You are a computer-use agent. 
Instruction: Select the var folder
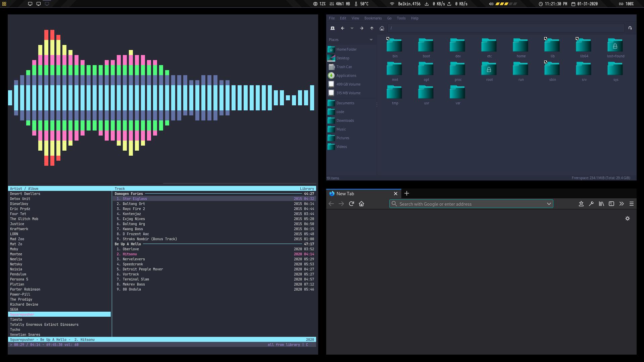click(458, 95)
